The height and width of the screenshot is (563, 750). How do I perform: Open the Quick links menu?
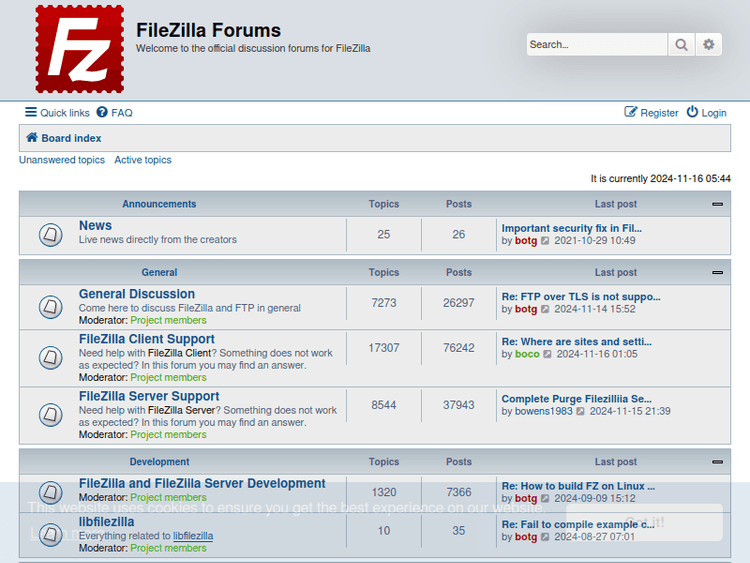(57, 113)
